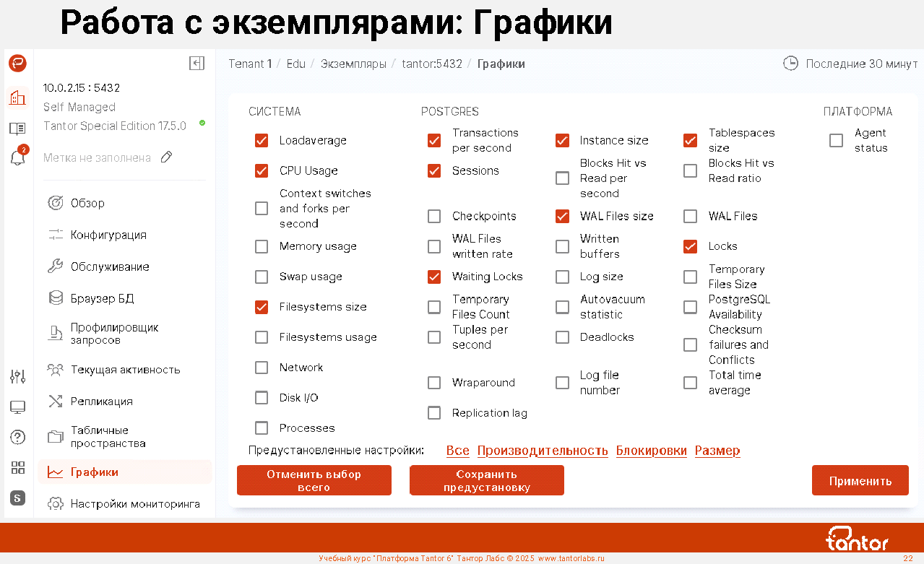Open the time range selector Последние 30 минут

pos(850,64)
